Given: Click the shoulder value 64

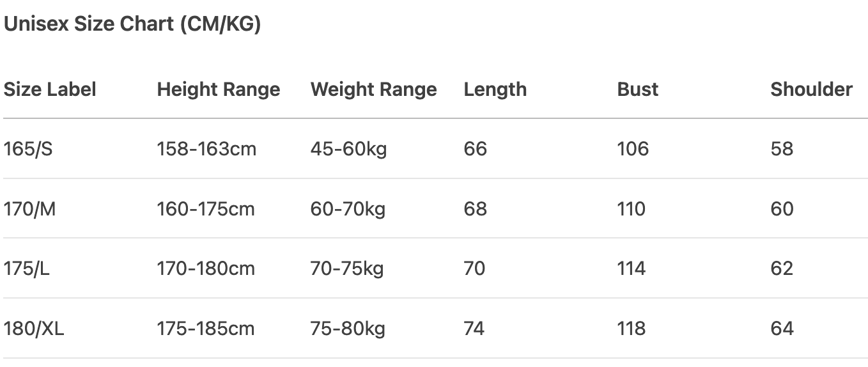Looking at the screenshot, I should 782,329.
